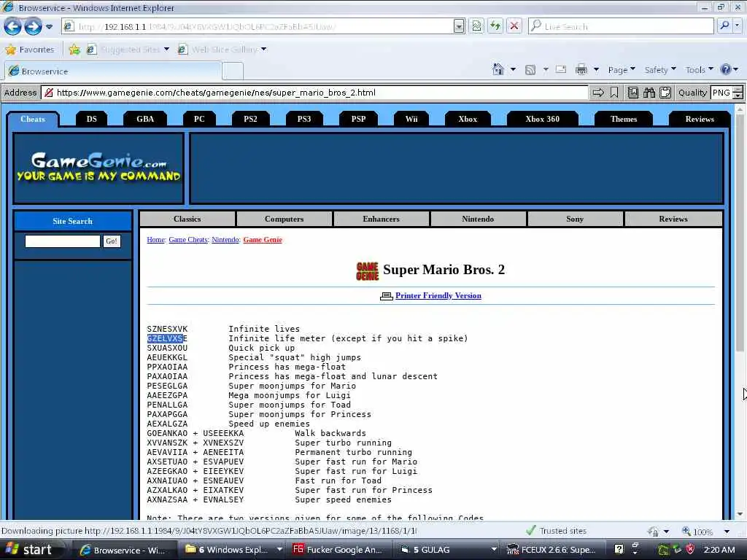Click the Go! site search button
The height and width of the screenshot is (560, 747).
pyautogui.click(x=112, y=241)
